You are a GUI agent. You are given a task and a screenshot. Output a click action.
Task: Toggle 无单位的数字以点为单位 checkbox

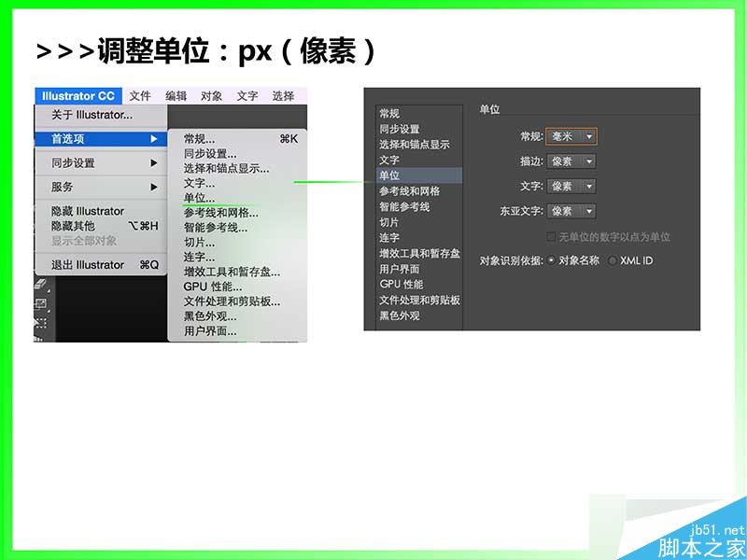[x=551, y=237]
